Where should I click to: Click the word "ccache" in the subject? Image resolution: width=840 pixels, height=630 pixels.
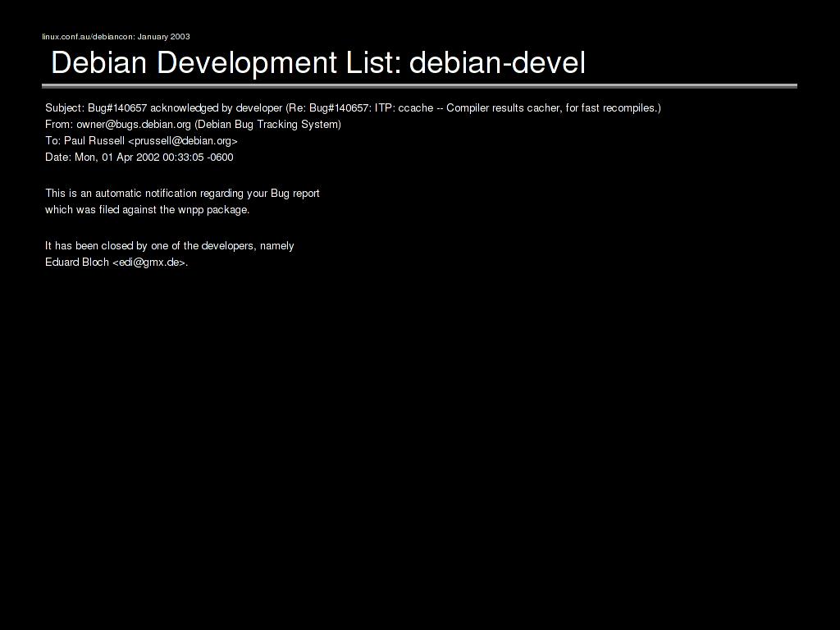pos(415,108)
